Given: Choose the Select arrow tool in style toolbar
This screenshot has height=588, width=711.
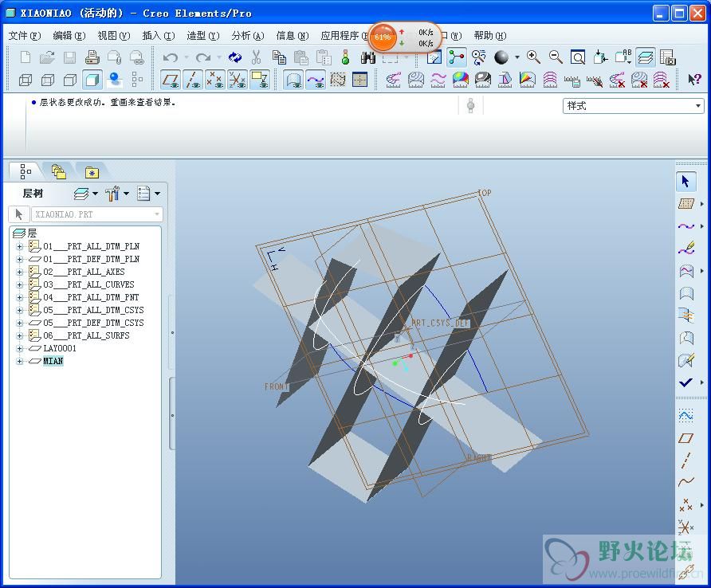Looking at the screenshot, I should click(685, 182).
